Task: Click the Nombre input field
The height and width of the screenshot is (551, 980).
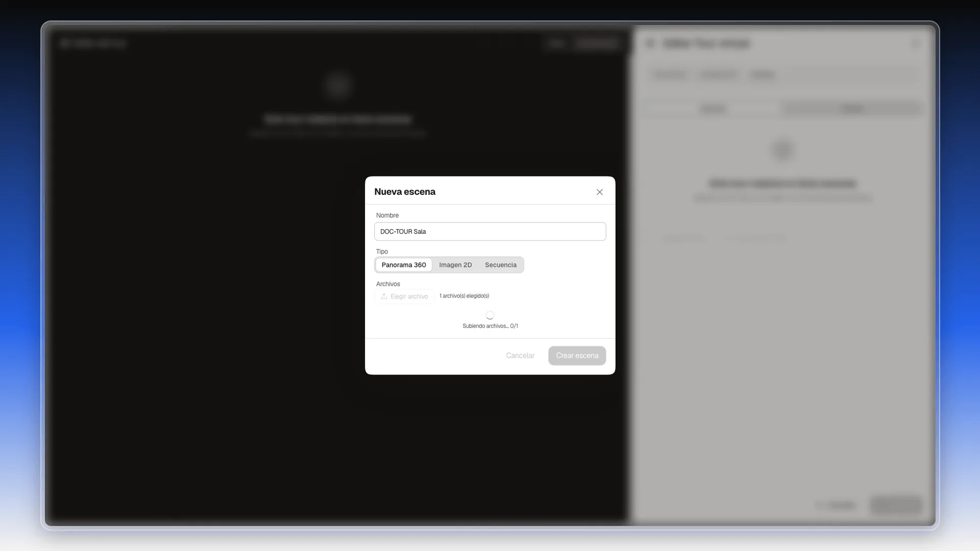Action: tap(490, 232)
